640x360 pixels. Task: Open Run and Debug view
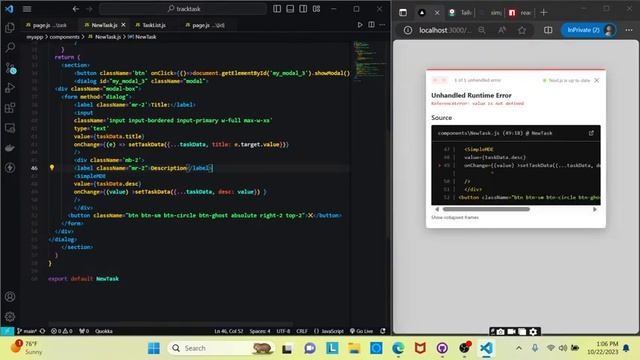10,88
